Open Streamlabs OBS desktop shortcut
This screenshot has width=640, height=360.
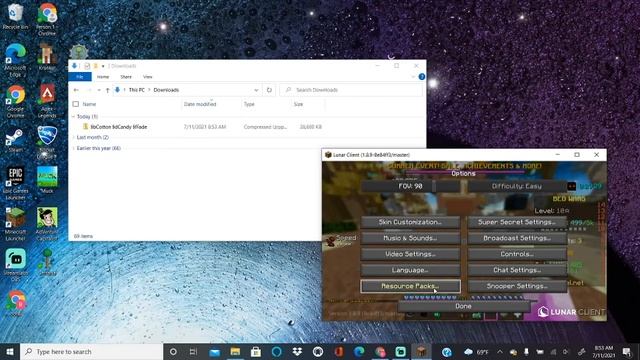pyautogui.click(x=16, y=264)
